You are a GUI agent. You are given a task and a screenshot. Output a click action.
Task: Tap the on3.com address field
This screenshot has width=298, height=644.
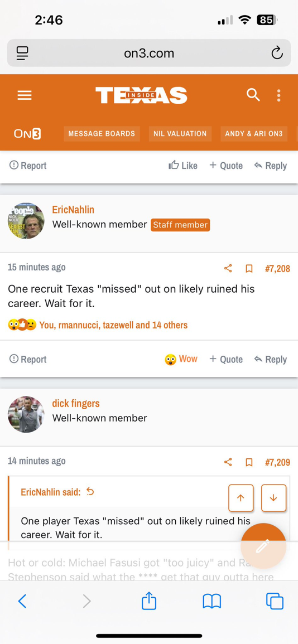149,53
